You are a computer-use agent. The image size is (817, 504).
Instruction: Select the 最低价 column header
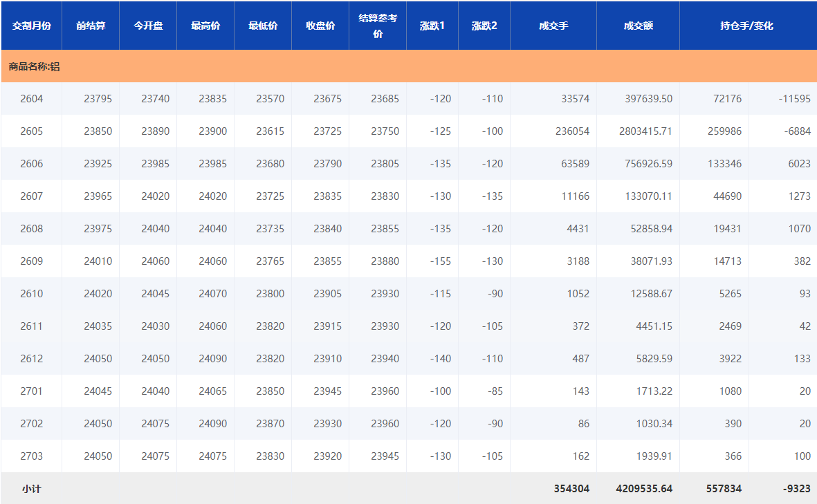263,26
